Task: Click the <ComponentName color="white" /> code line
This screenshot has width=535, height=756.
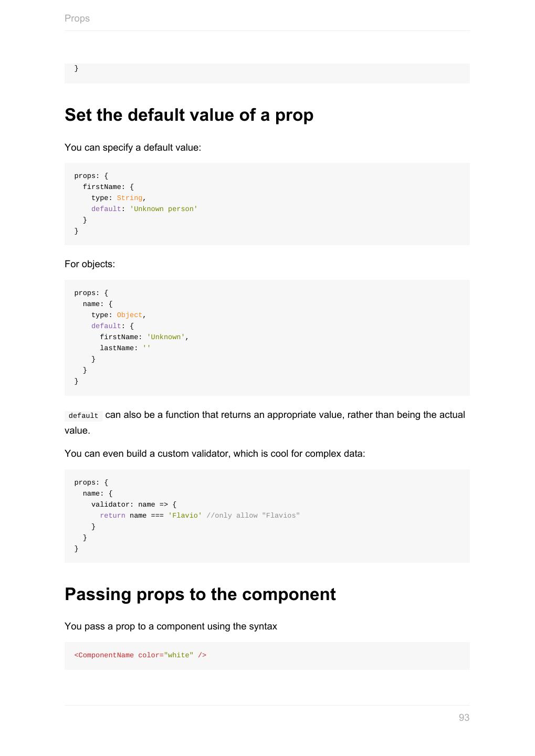Action: pos(140,655)
